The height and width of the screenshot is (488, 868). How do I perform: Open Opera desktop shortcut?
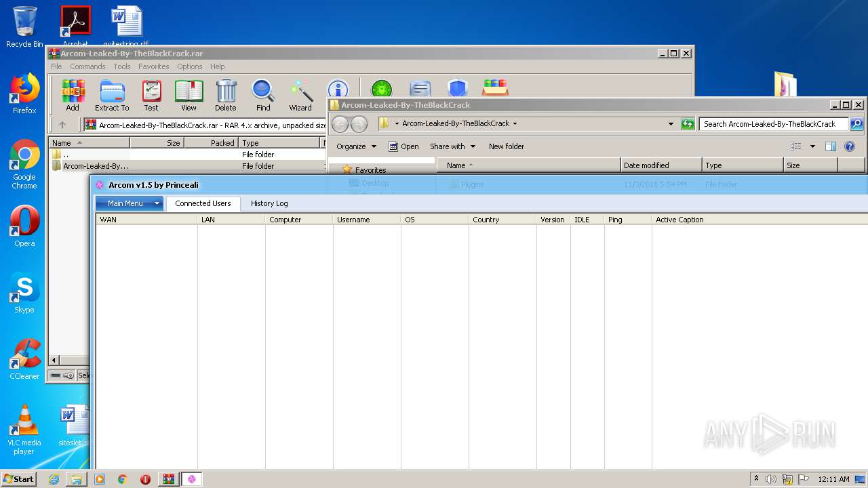(24, 226)
